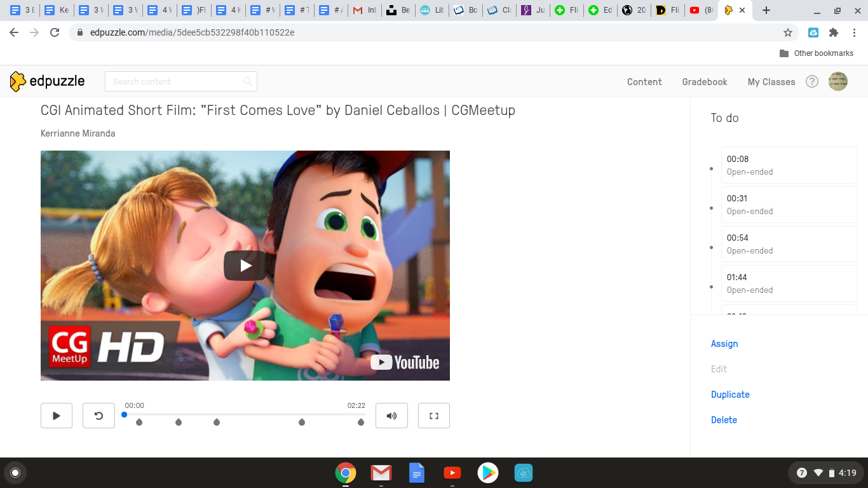The image size is (868, 488).
Task: Click the blue cloud extension icon in the toolbar
Action: [813, 32]
